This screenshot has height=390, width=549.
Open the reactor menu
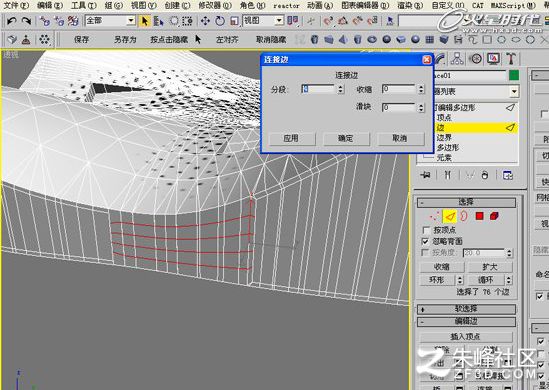coord(286,6)
